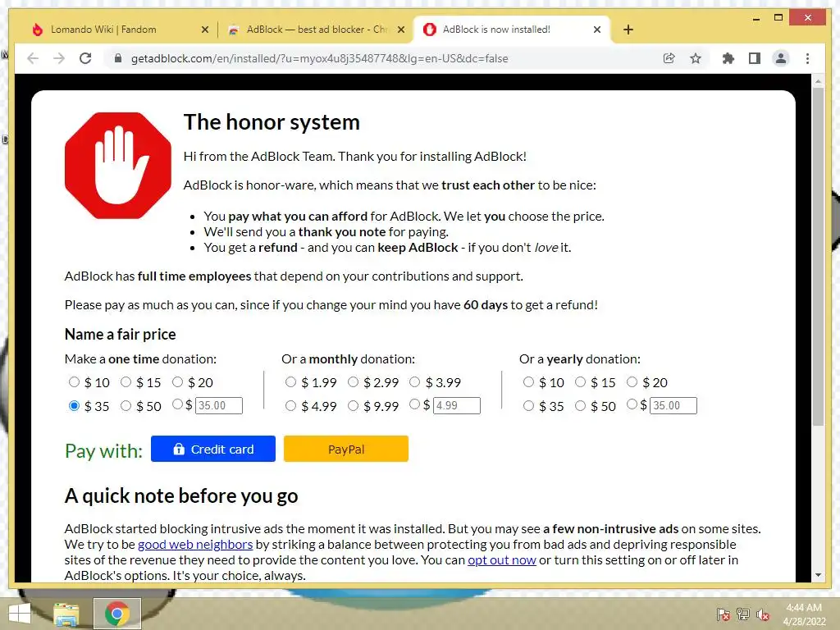This screenshot has width=840, height=630.
Task: Select one time $50 donation
Action: pos(126,405)
